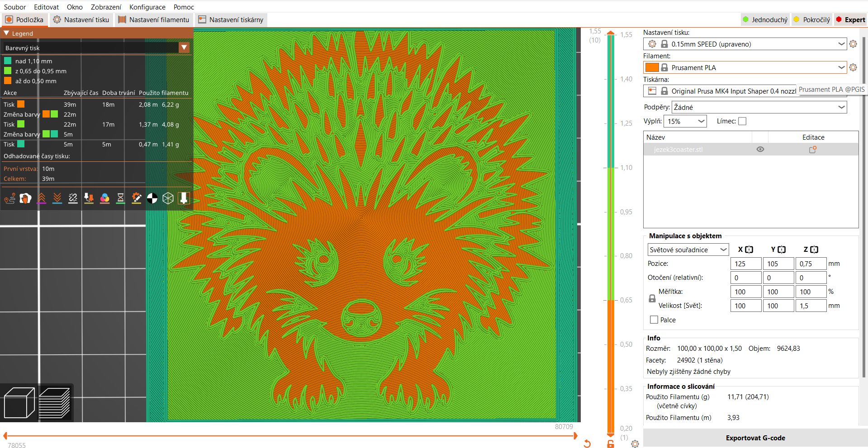The image size is (868, 448).
Task: Open Výplň 15% dropdown
Action: click(701, 121)
